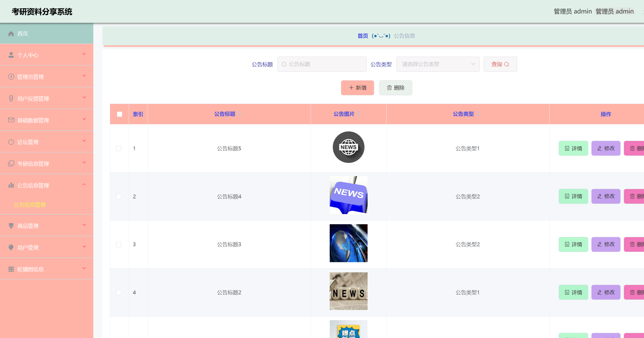Image resolution: width=644 pixels, height=338 pixels.
Task: Open the 首页 breadcrumb link
Action: tap(362, 36)
